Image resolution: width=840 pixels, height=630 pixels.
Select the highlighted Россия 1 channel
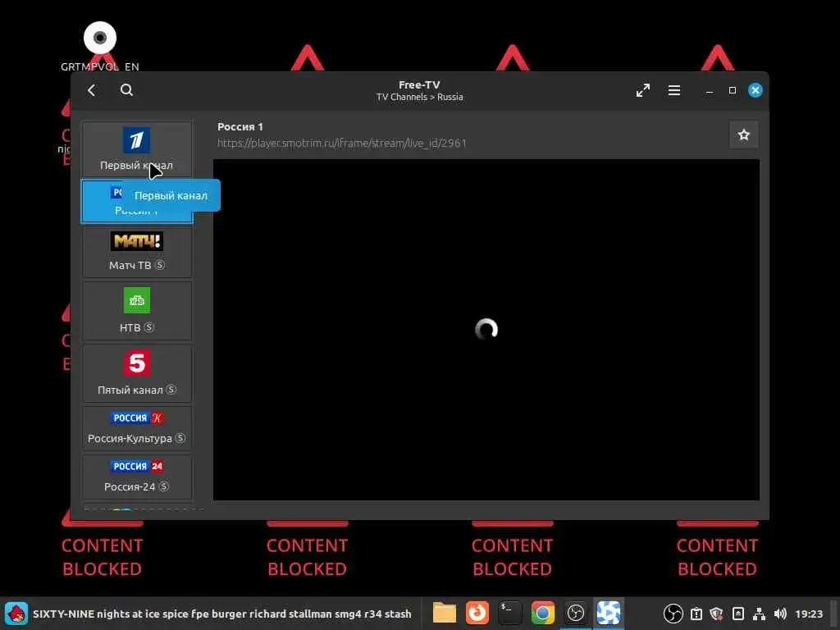(x=137, y=202)
